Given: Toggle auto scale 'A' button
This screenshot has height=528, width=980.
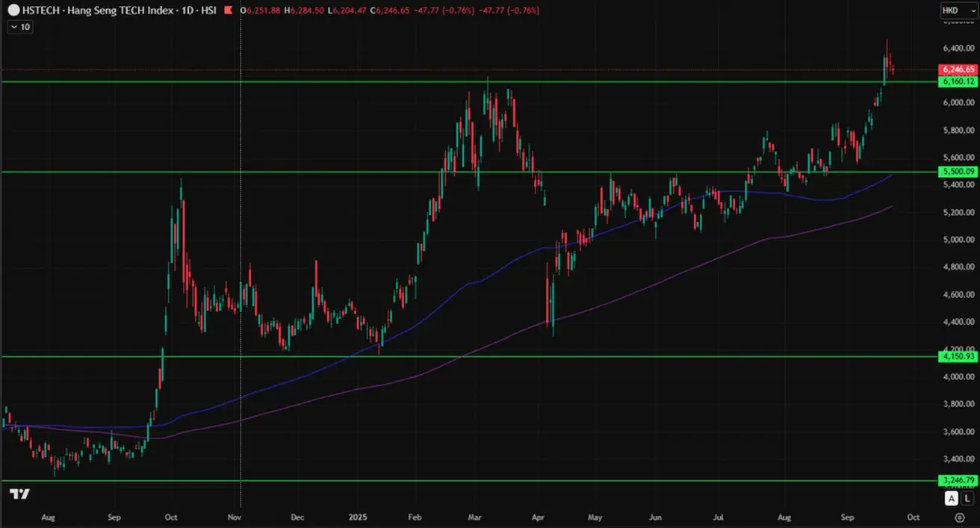Looking at the screenshot, I should (x=951, y=498).
